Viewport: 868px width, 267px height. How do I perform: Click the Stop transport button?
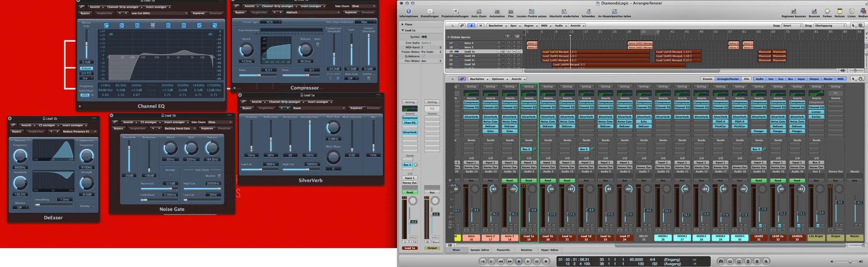click(x=519, y=261)
